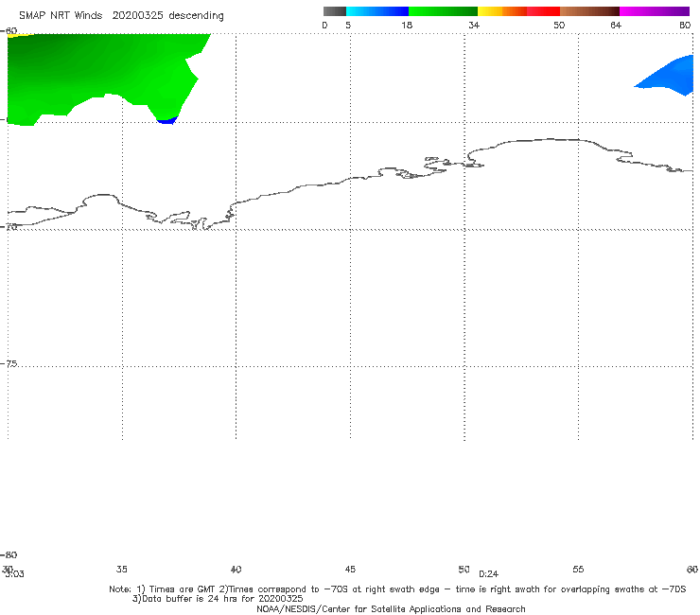Click the title 'SMAP NRT Winds 20200325 descending'
Screen dimensions: 700x615
(x=121, y=16)
